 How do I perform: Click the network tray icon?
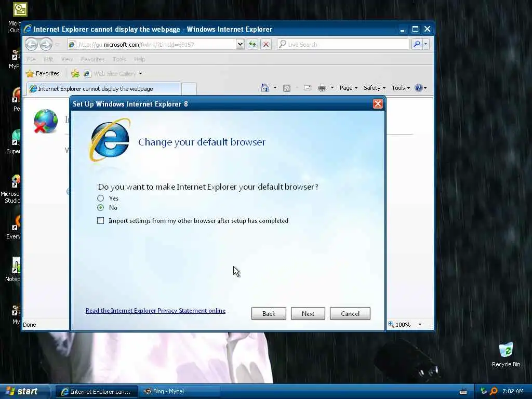[484, 391]
